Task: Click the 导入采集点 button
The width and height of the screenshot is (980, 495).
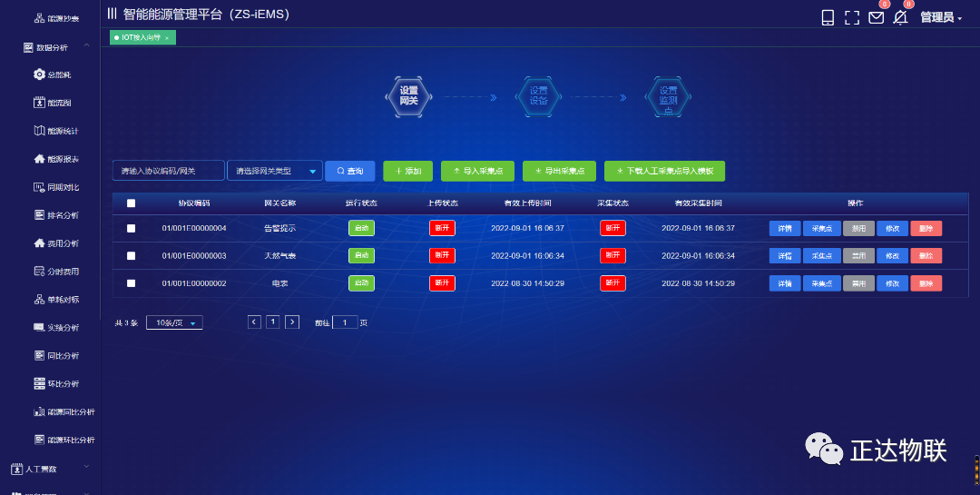Action: click(x=477, y=171)
